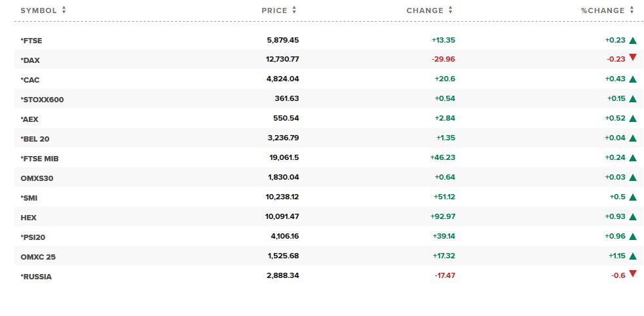Open the *FTSE symbol link
Image resolution: width=644 pixels, height=316 pixels.
tap(31, 41)
